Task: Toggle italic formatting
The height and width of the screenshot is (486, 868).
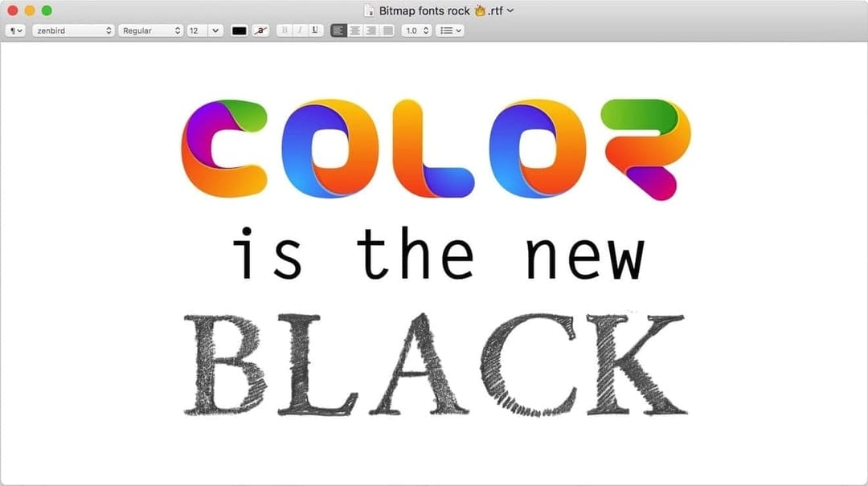Action: pos(299,31)
